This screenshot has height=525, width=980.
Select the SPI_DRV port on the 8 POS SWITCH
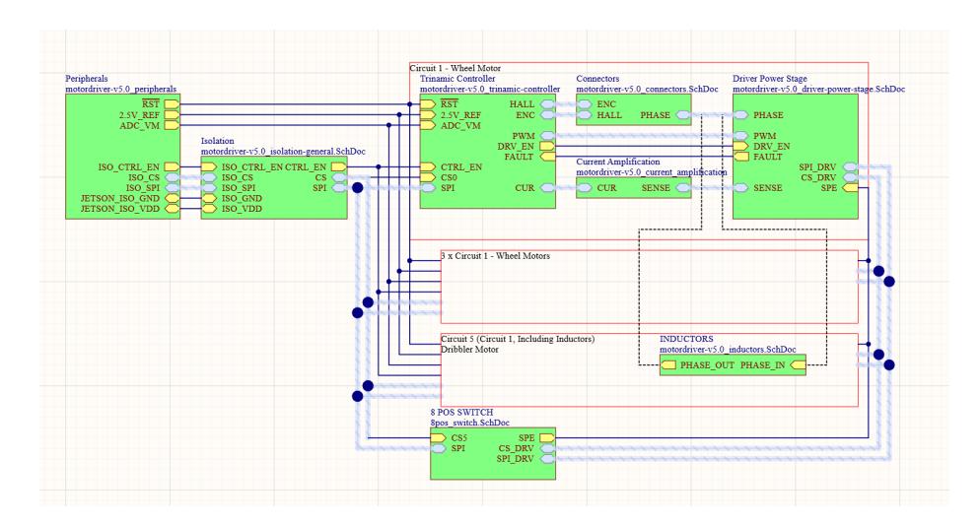click(547, 459)
